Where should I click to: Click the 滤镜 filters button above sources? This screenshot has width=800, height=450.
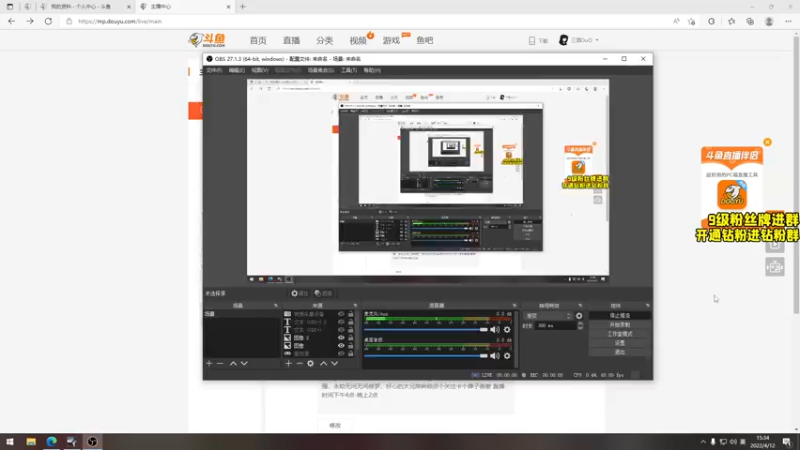click(323, 293)
